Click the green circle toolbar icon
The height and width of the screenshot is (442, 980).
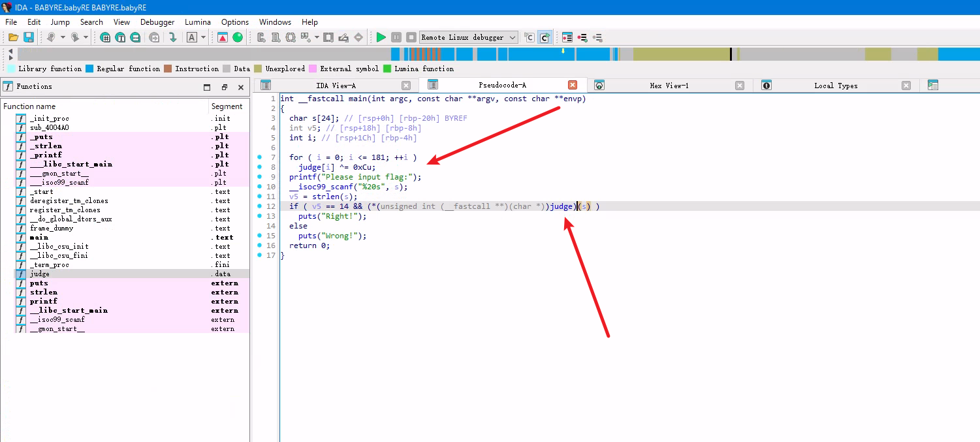click(238, 37)
